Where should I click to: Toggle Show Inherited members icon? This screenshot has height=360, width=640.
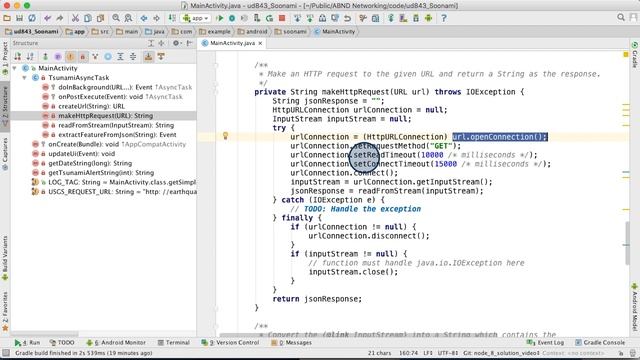pyautogui.click(x=95, y=57)
